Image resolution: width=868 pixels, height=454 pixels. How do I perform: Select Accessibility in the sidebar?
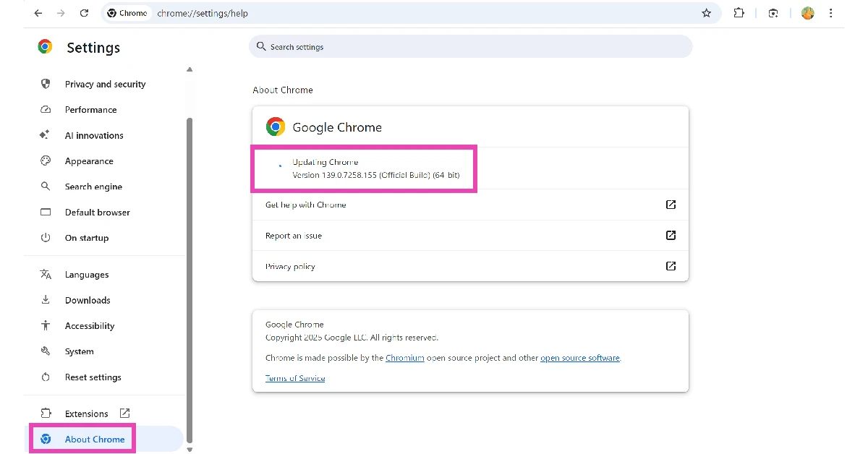pyautogui.click(x=90, y=326)
